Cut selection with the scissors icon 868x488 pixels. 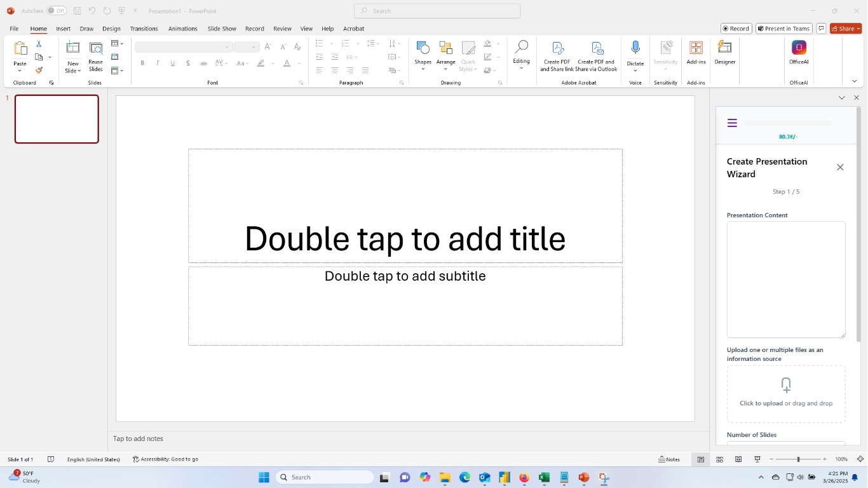[x=39, y=44]
